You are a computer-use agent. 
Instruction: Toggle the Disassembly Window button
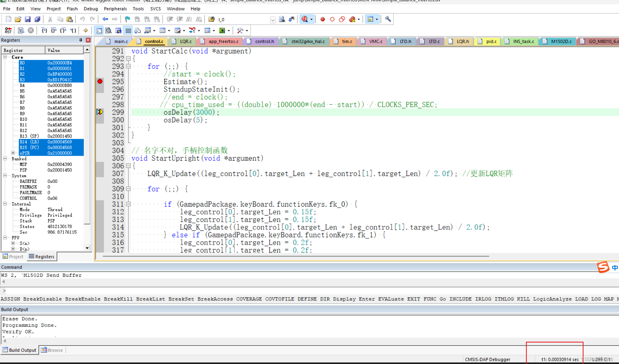tap(109, 30)
